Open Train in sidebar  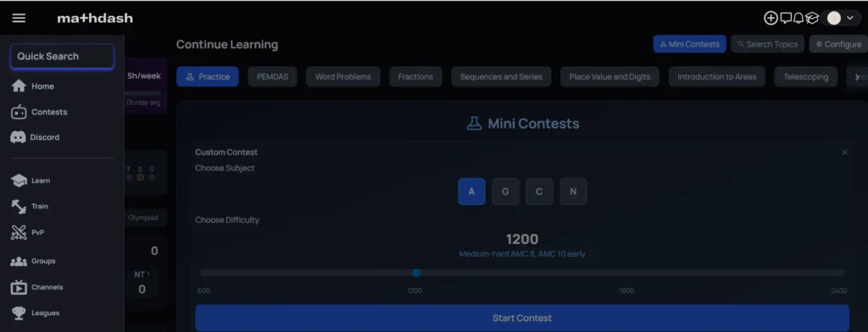click(30, 207)
